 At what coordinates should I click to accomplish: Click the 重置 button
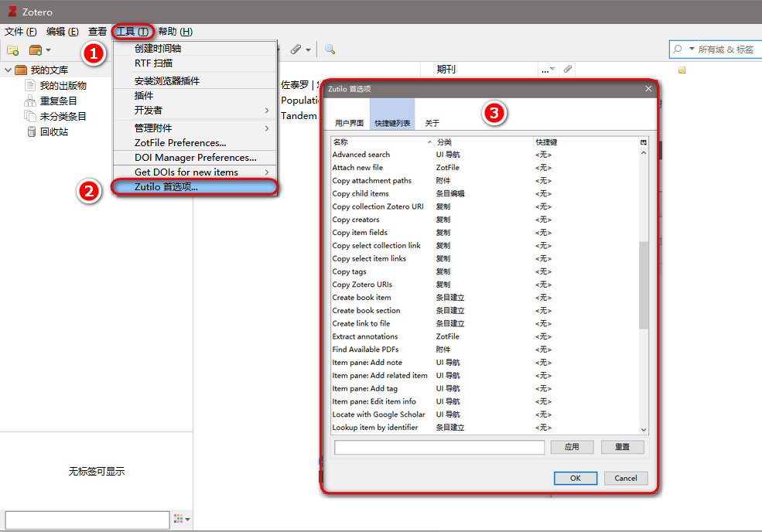[623, 447]
